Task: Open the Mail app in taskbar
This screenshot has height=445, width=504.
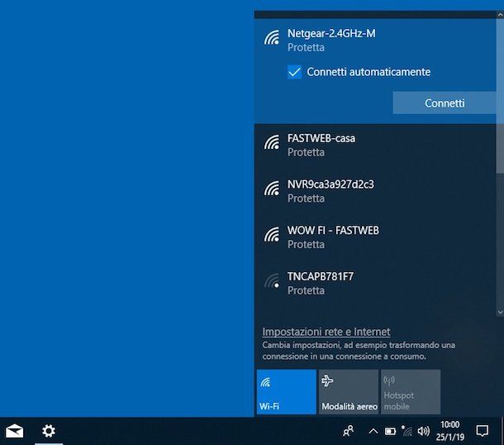Action: click(x=15, y=430)
